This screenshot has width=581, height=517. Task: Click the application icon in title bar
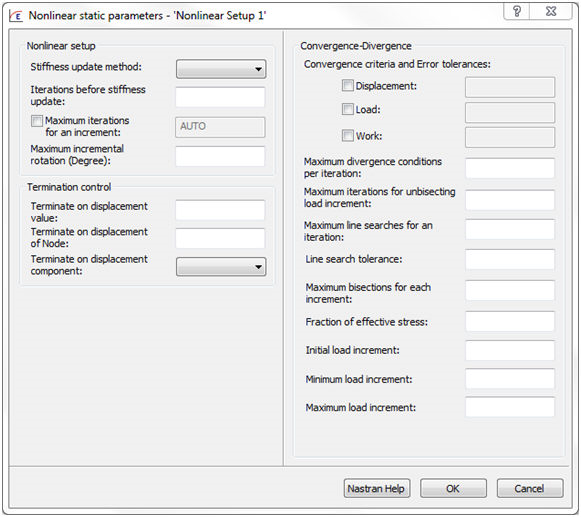[x=16, y=16]
